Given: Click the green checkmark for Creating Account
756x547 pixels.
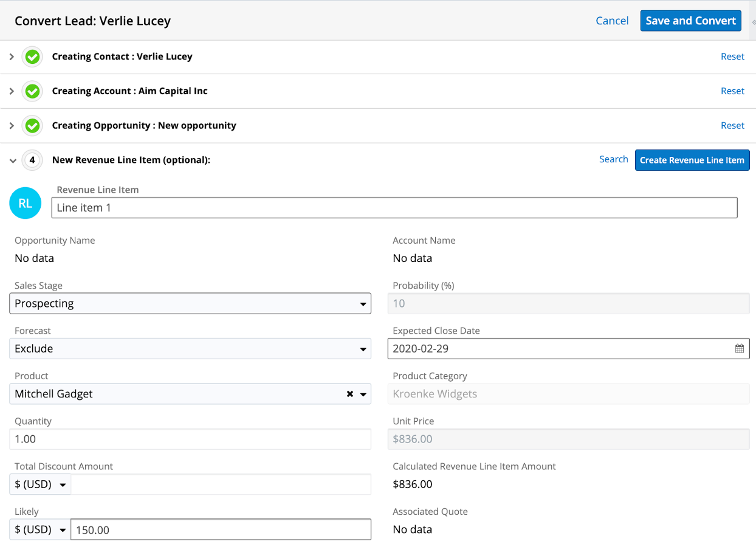Looking at the screenshot, I should click(32, 92).
